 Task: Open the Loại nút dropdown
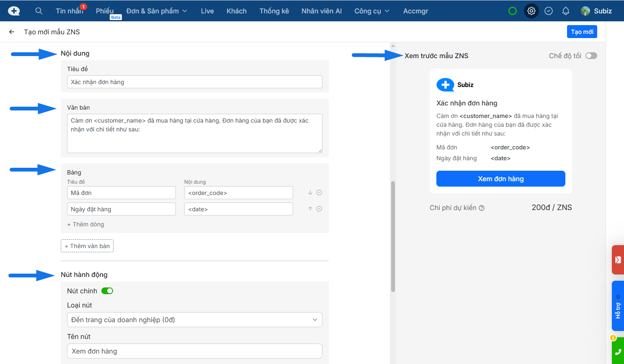[194, 320]
